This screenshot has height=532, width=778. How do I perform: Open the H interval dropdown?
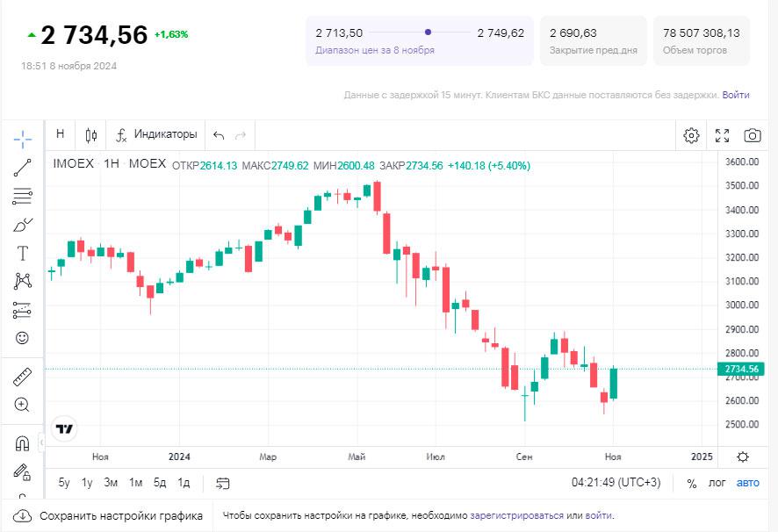pyautogui.click(x=61, y=134)
